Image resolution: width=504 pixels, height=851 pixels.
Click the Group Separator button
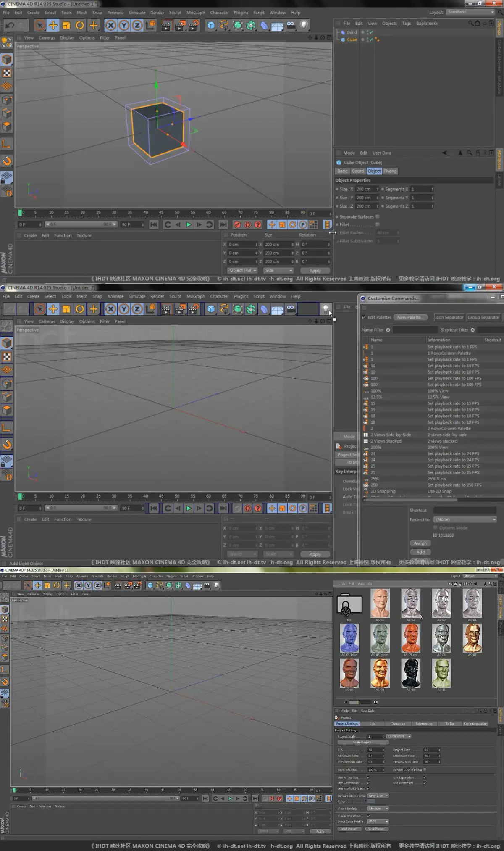click(483, 317)
